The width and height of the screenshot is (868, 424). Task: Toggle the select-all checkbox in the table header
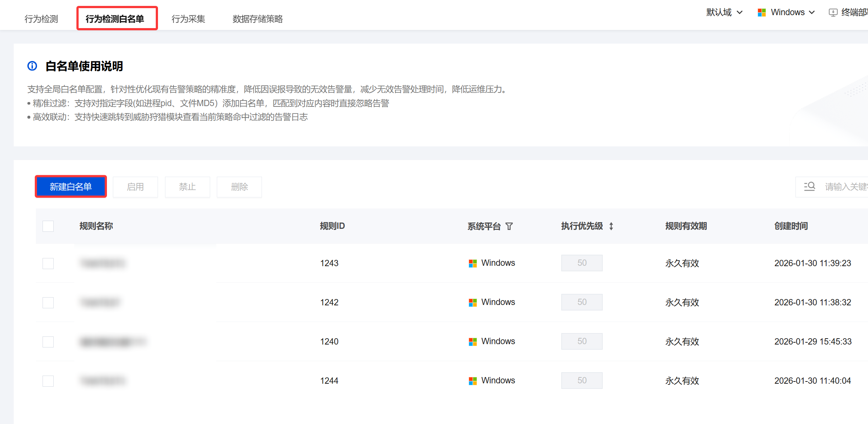pos(48,226)
